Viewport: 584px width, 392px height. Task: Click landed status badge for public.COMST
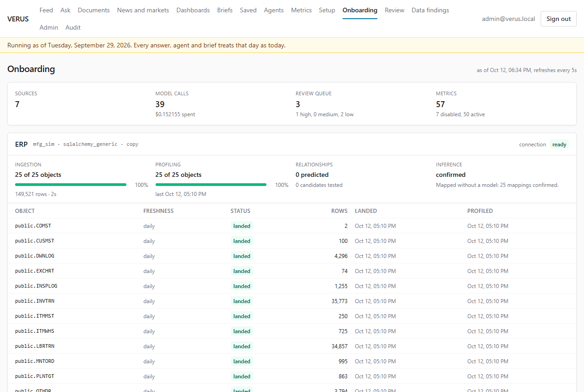click(242, 226)
